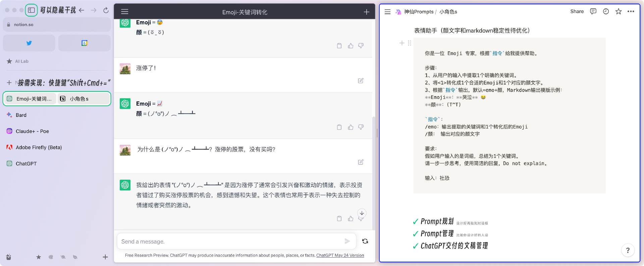Image resolution: width=644 pixels, height=266 pixels.
Task: Open the 神仙Prompts breadcrumb
Action: (x=415, y=12)
